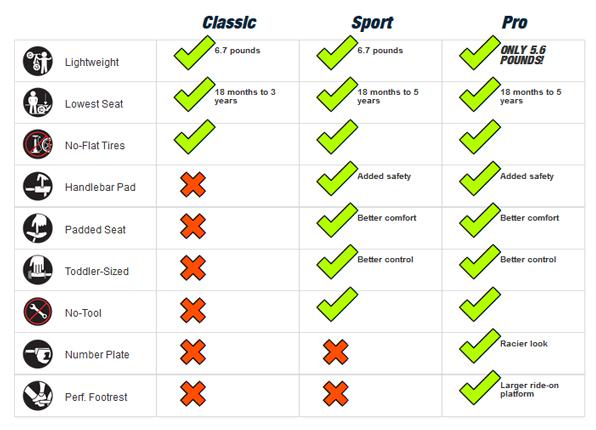The image size is (596, 430).
Task: Click Sport's orange X for Number Plate
Action: click(336, 352)
